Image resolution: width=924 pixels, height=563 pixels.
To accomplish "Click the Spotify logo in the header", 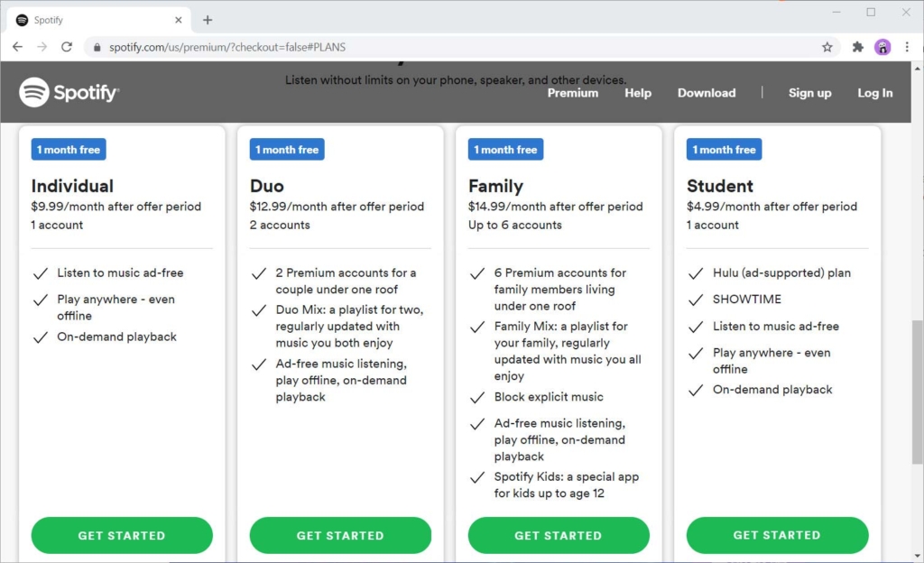I will (69, 92).
